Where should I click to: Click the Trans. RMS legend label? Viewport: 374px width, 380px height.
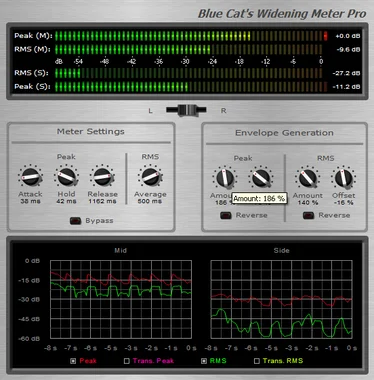pyautogui.click(x=283, y=361)
